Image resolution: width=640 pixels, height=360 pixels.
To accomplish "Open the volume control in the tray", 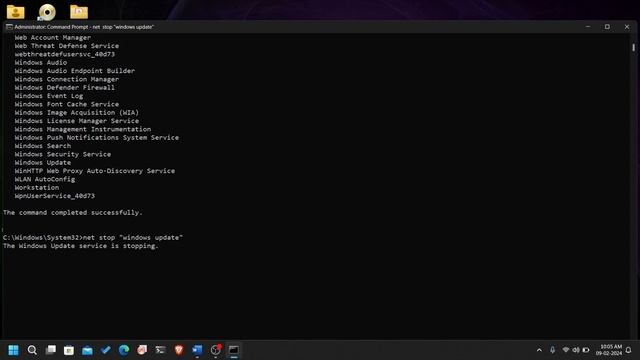I will 576,350.
